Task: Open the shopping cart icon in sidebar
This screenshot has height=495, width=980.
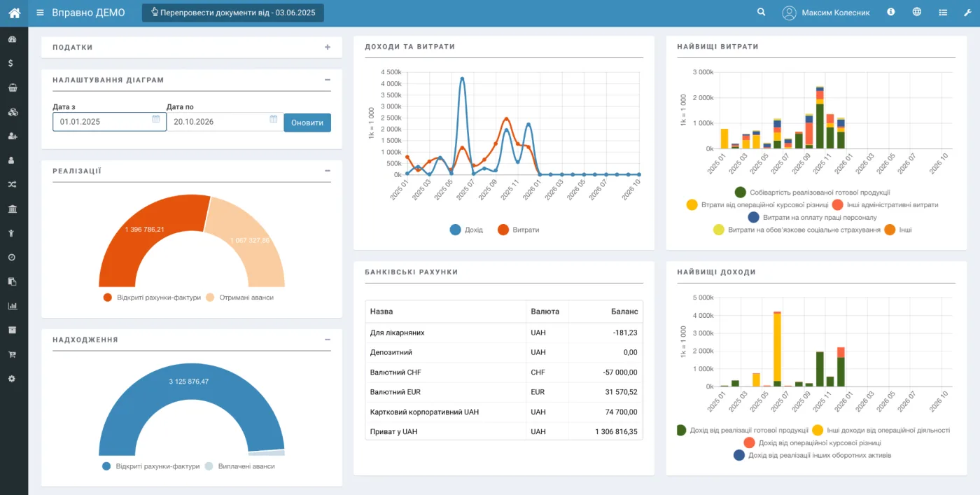Action: tap(12, 354)
